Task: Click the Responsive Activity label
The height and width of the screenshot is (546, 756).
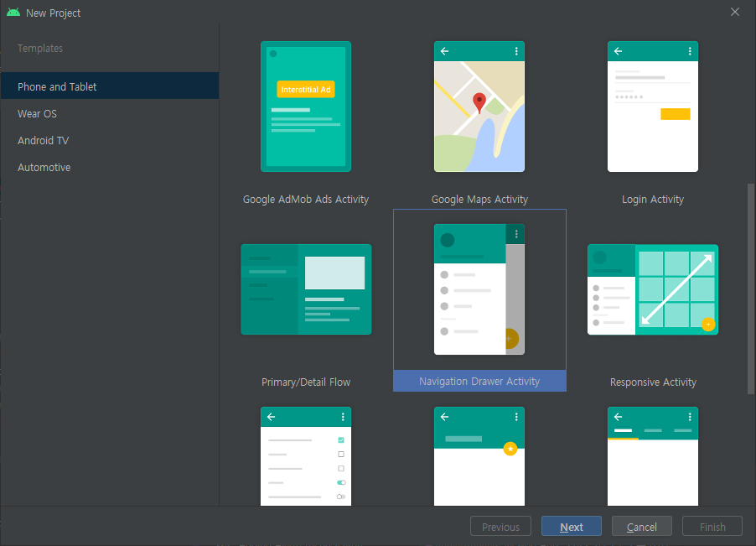Action: tap(653, 382)
